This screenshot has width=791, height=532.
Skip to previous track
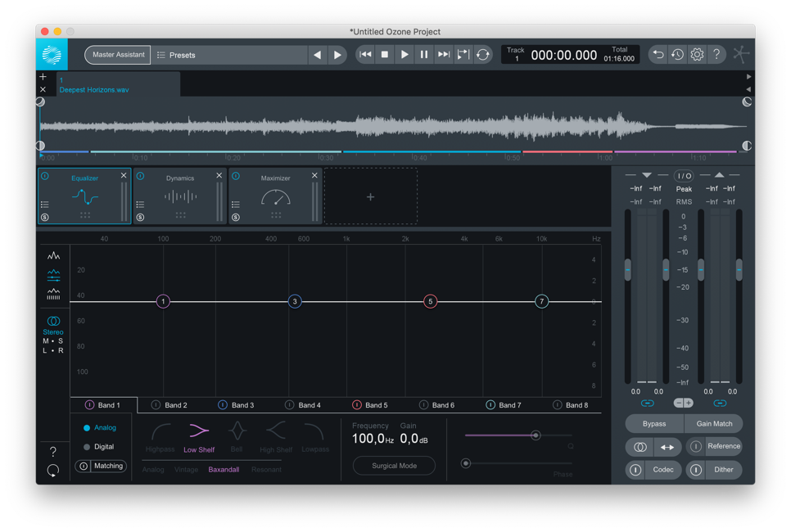click(x=366, y=55)
